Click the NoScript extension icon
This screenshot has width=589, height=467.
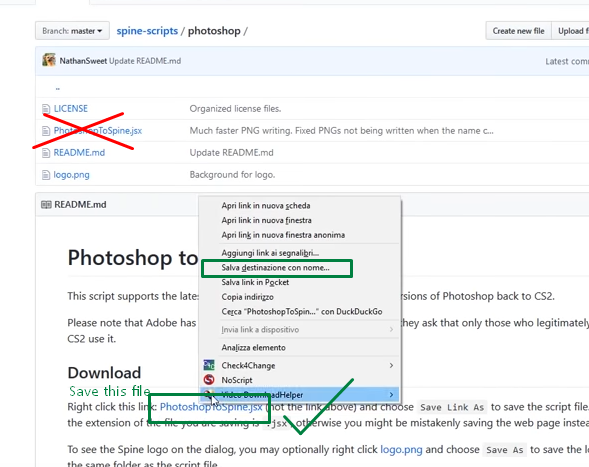[209, 380]
